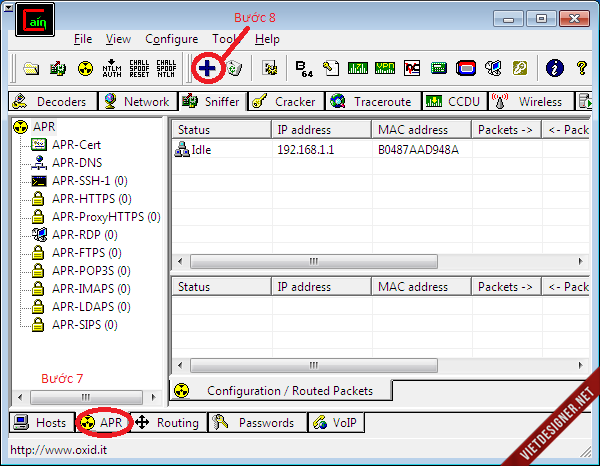Open the File menu
The image size is (600, 466).
click(83, 39)
